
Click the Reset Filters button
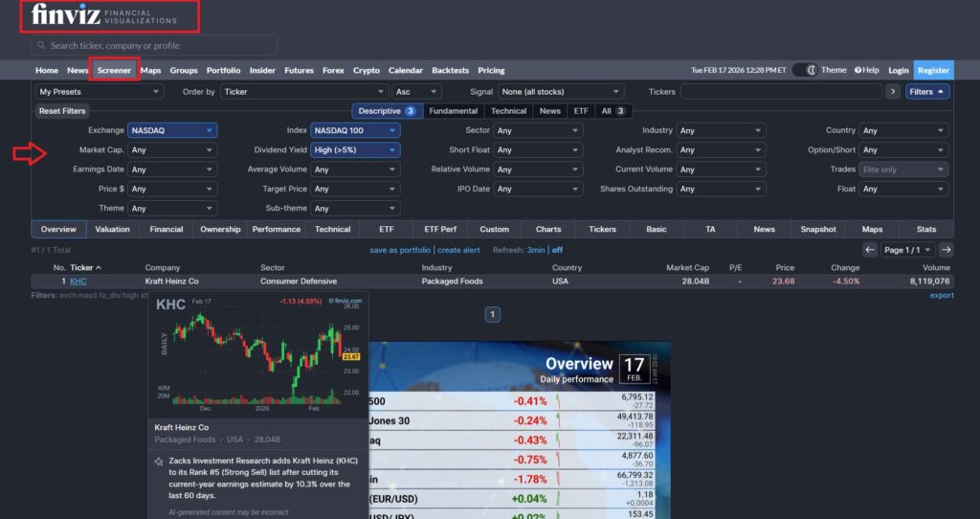click(62, 111)
